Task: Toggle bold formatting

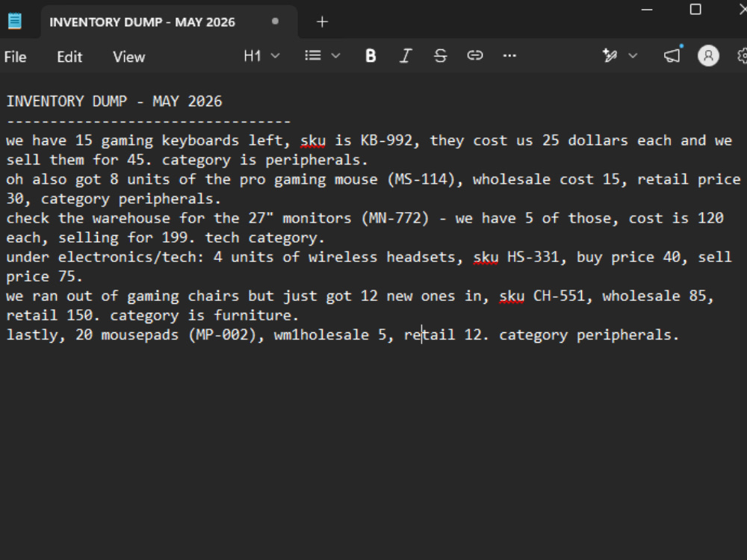Action: click(x=371, y=56)
